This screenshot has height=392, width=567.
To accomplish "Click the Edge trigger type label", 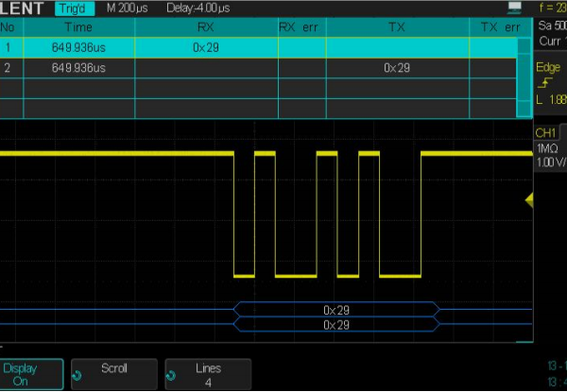I will coord(548,67).
